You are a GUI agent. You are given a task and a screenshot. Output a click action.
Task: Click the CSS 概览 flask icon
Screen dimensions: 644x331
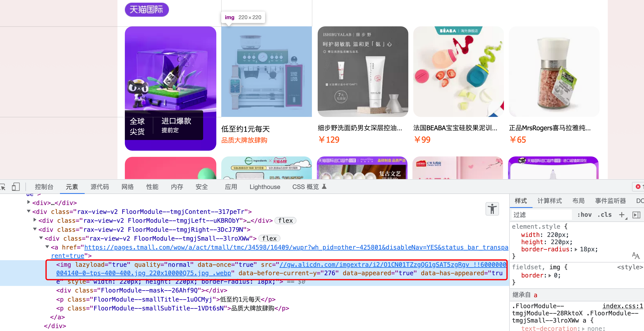point(324,187)
